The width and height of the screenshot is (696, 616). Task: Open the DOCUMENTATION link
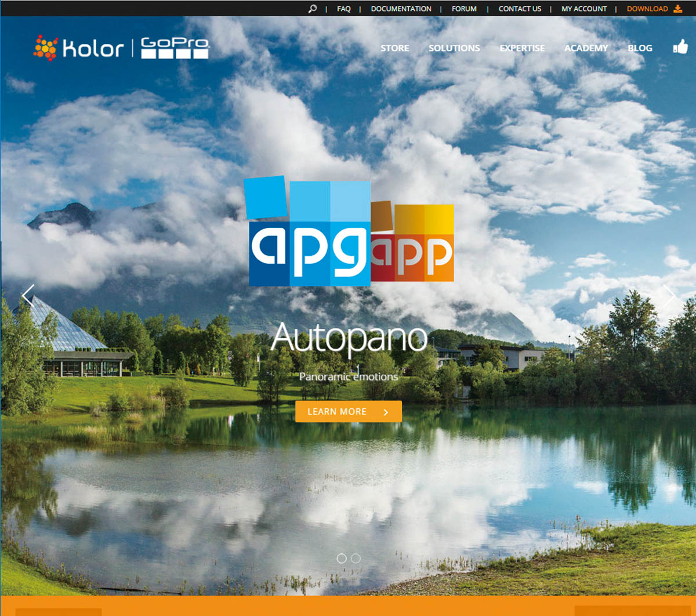401,9
